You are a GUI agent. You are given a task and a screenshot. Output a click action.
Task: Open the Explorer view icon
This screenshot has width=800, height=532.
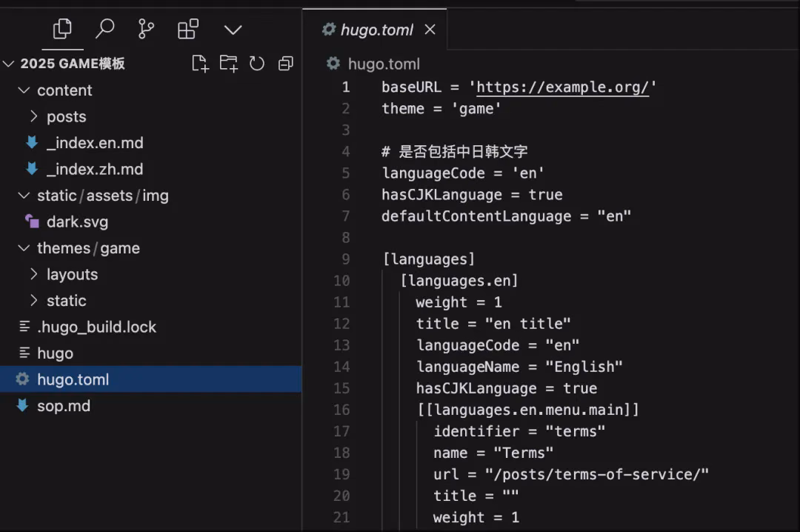coord(62,29)
